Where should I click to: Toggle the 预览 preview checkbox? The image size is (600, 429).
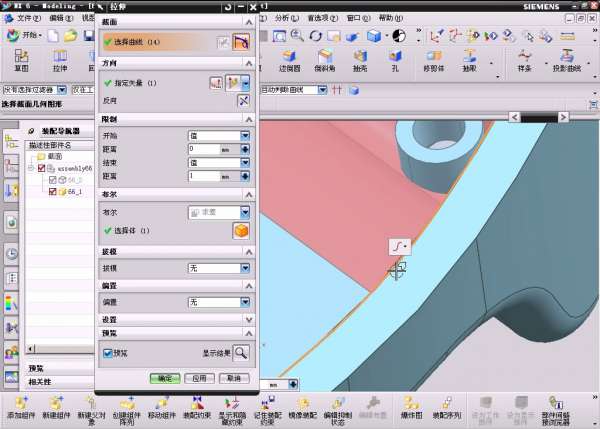(108, 352)
